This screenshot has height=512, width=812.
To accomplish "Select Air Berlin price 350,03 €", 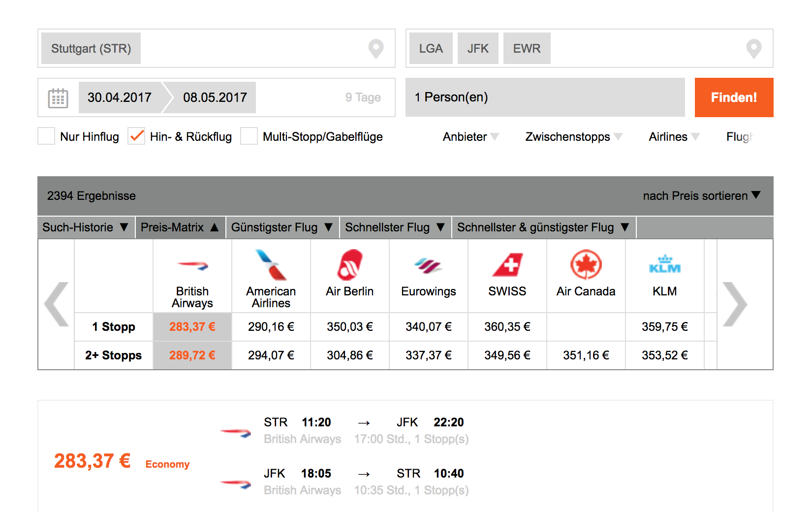I will 350,327.
